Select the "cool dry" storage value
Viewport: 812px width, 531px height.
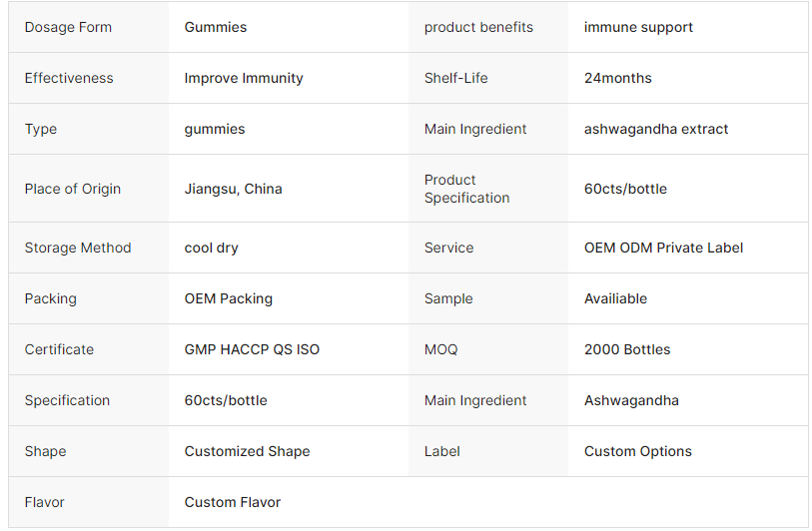(x=211, y=248)
